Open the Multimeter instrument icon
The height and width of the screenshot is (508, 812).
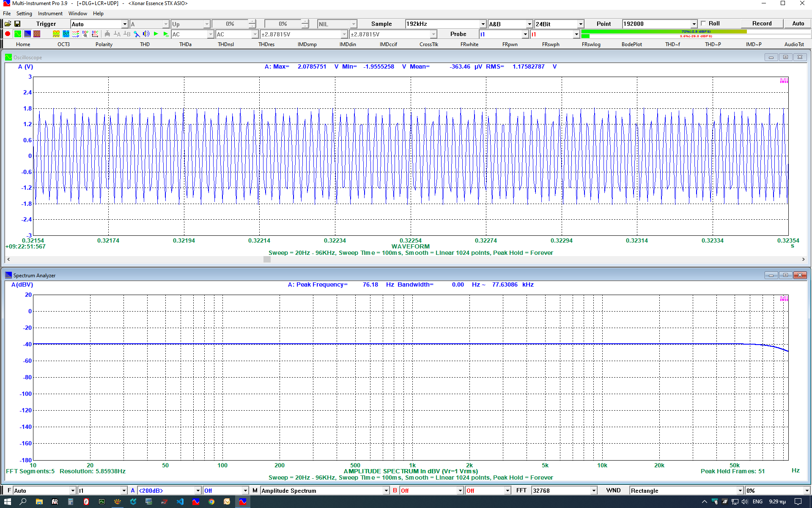tap(37, 34)
